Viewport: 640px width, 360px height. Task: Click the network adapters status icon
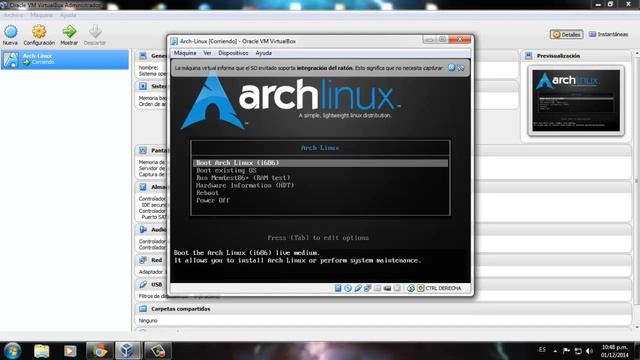tap(368, 288)
